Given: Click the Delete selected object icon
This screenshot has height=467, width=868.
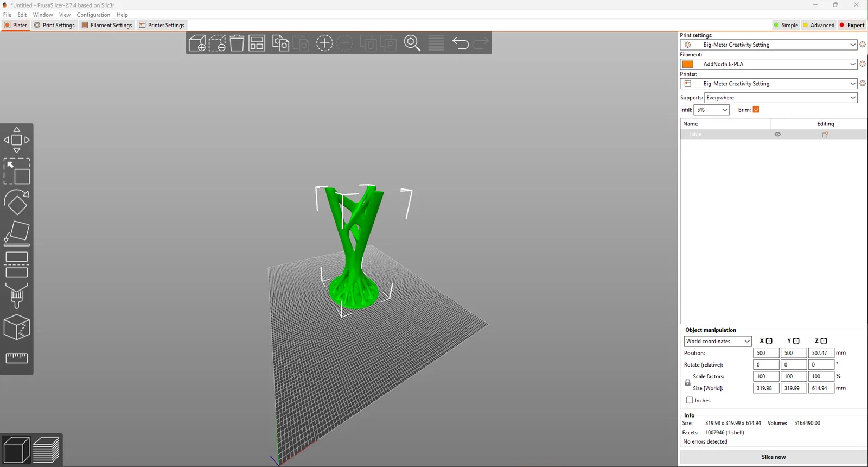Looking at the screenshot, I should [217, 43].
